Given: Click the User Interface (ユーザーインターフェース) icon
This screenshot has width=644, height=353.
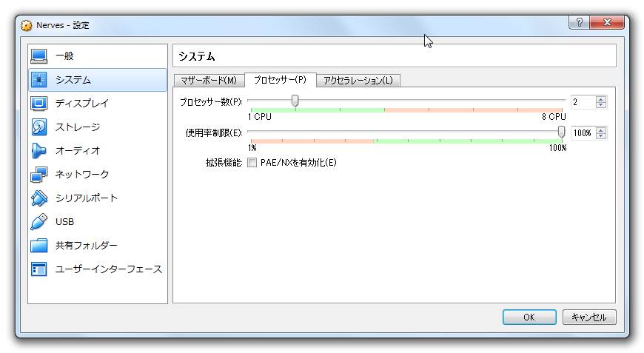Looking at the screenshot, I should (x=39, y=269).
